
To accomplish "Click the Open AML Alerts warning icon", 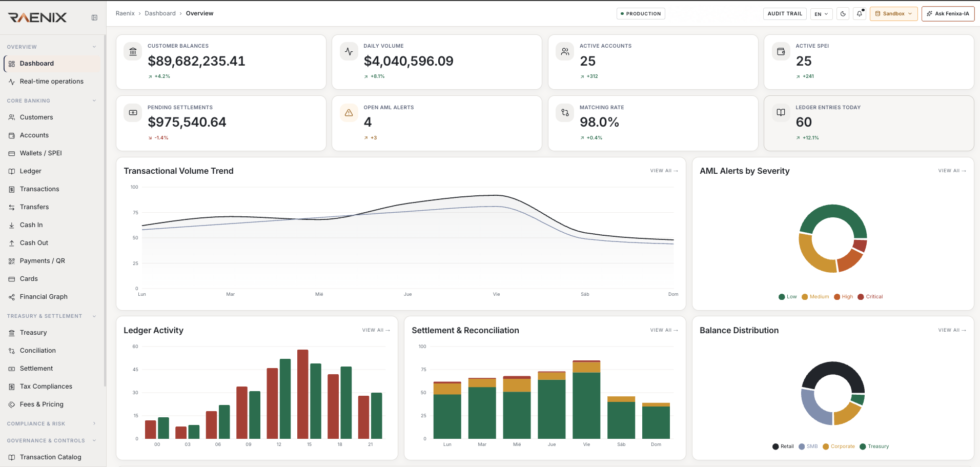I will click(x=349, y=112).
